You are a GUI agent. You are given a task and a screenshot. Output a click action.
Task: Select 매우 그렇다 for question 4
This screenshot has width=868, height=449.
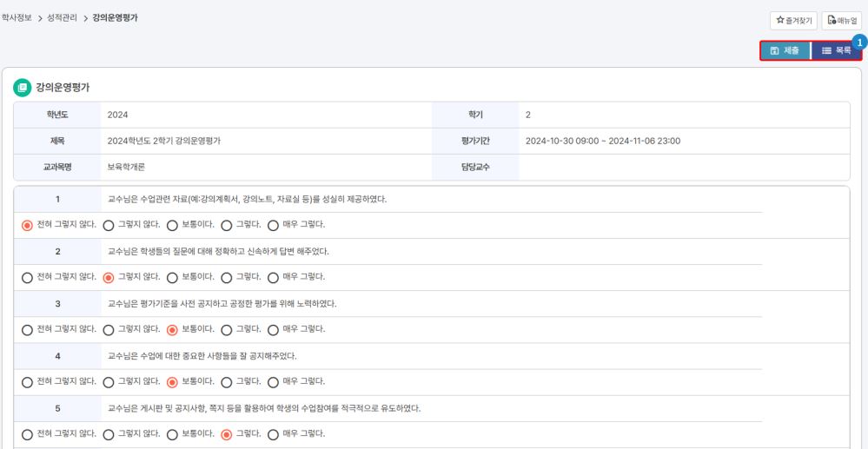pos(273,382)
